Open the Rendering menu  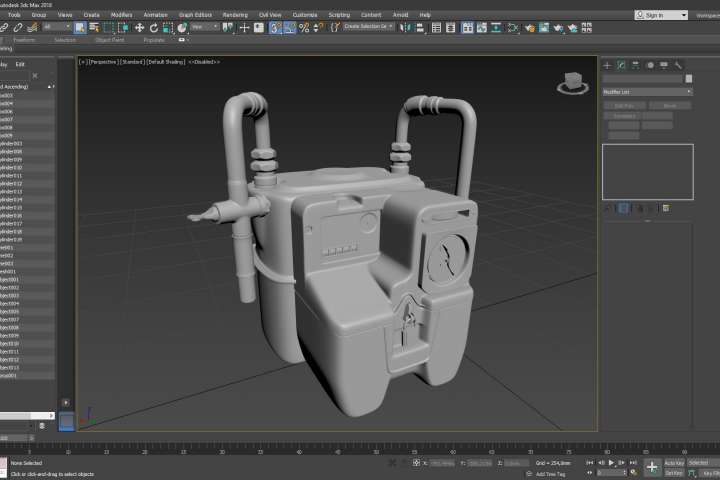point(235,15)
